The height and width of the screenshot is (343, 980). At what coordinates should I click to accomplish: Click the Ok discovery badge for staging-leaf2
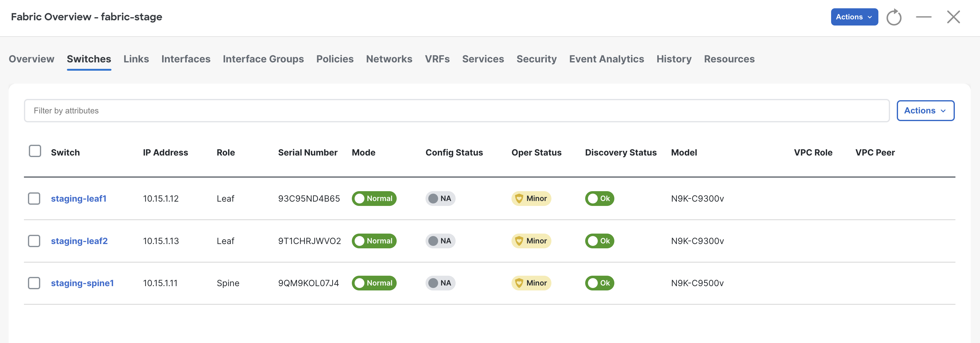tap(600, 241)
